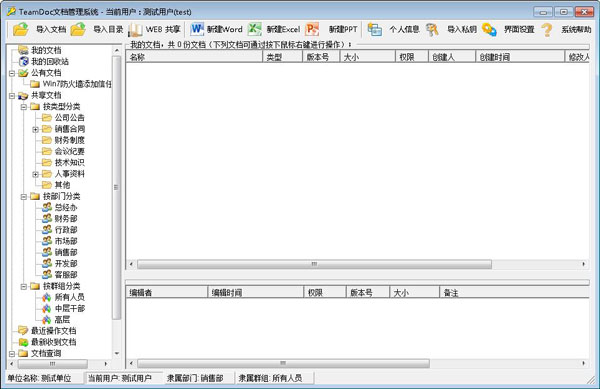Select 所有人员 group

[x=69, y=297]
